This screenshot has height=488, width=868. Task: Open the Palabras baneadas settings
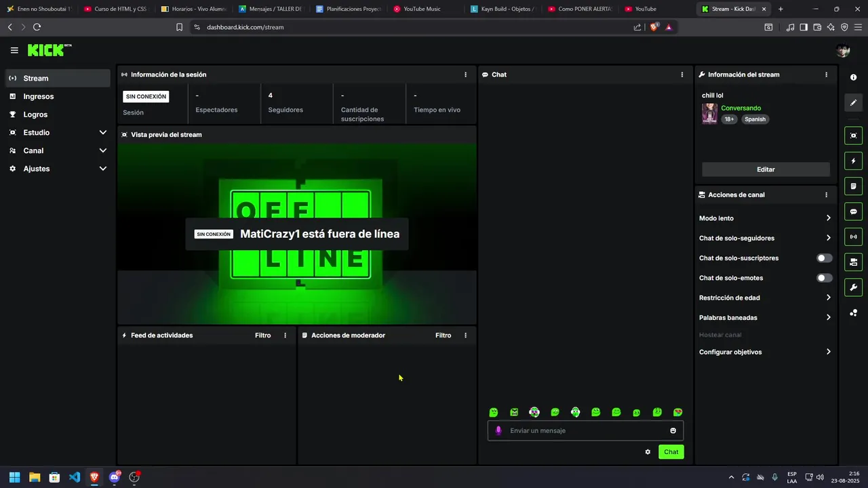765,317
